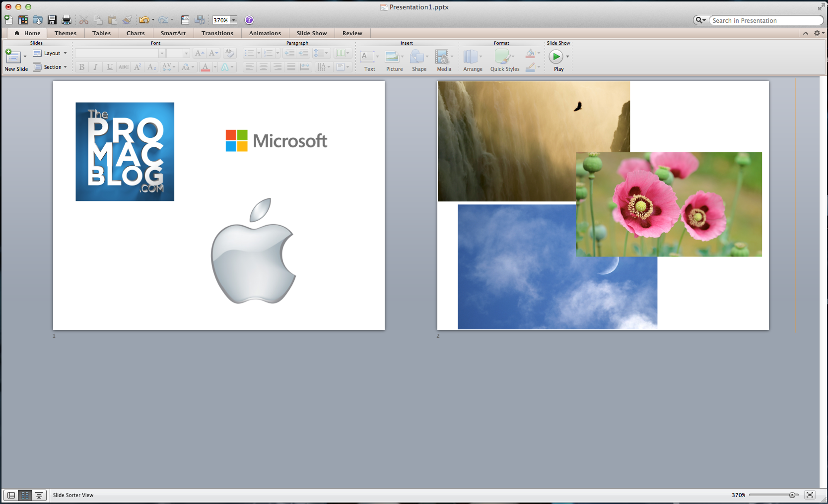This screenshot has height=504, width=828.
Task: Click Fit to window button in status bar
Action: coord(810,495)
